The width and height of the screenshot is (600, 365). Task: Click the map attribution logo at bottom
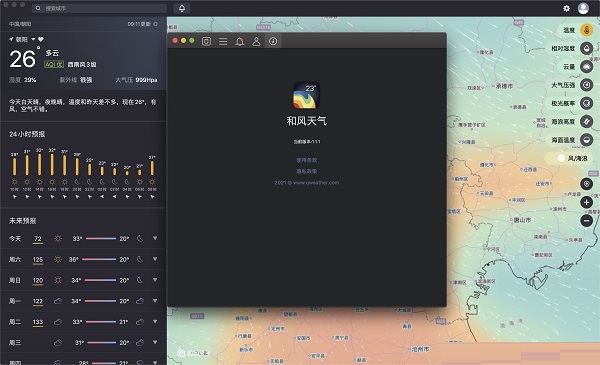[x=193, y=353]
